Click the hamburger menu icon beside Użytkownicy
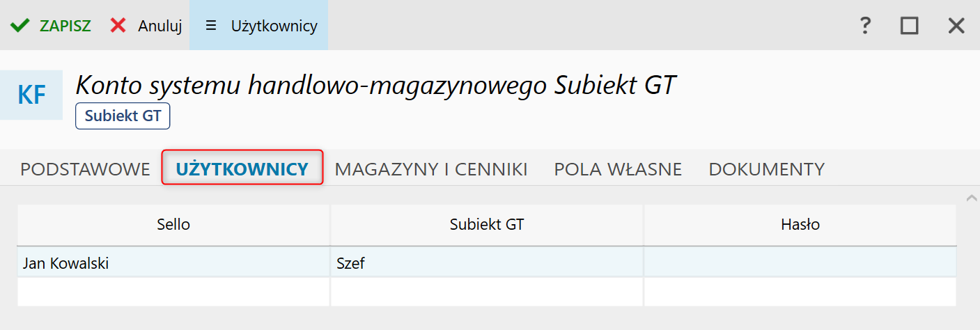980x330 pixels. click(211, 26)
